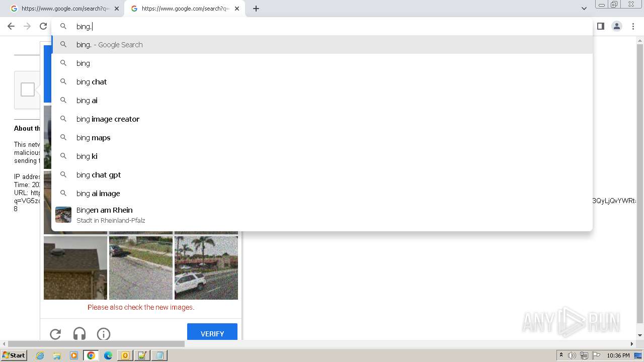Viewport: 644px width, 362px height.
Task: Show hidden system tray icons arrow
Action: pos(561,355)
